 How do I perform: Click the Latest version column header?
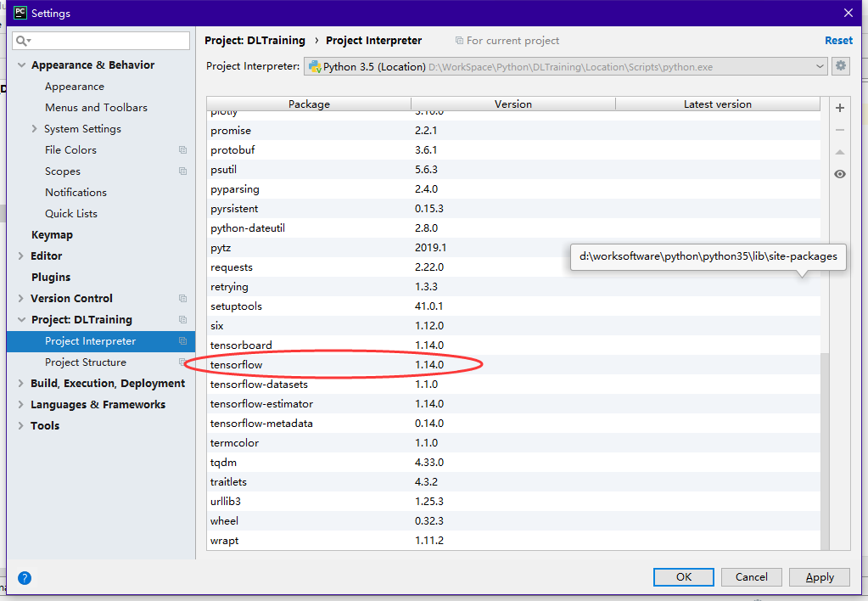tap(718, 104)
